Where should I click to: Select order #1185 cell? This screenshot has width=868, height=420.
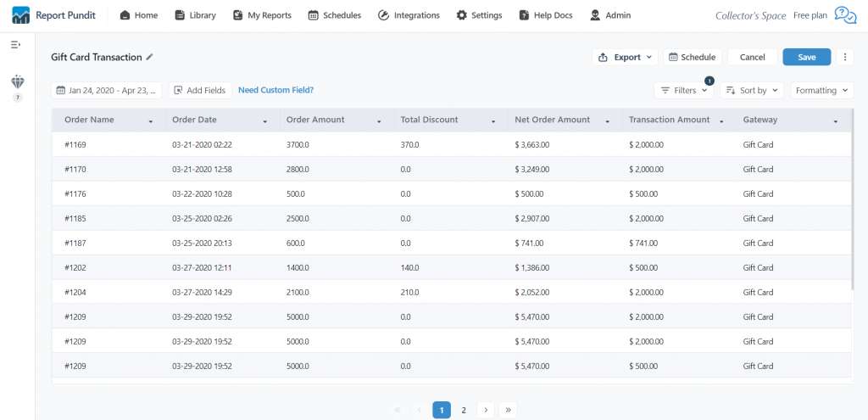pyautogui.click(x=75, y=218)
